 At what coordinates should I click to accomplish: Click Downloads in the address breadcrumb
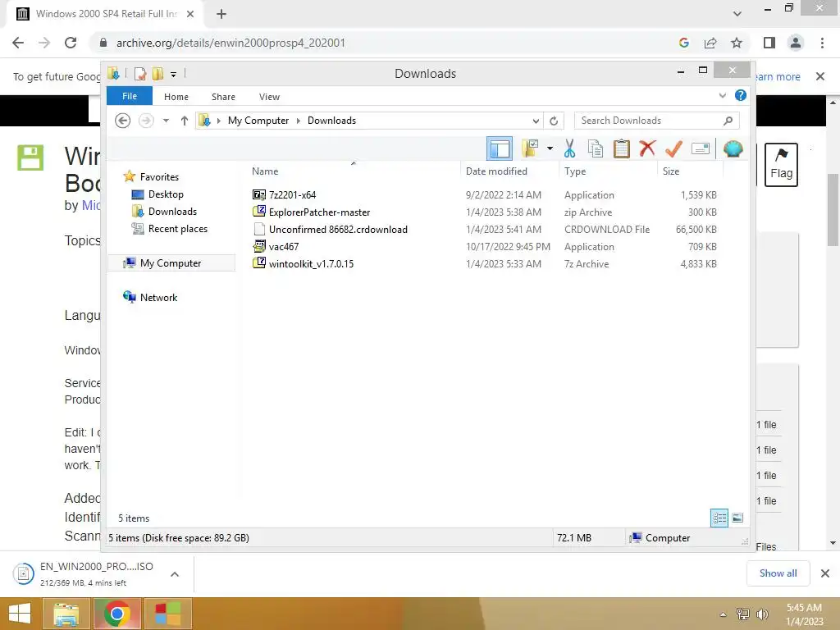tap(331, 121)
